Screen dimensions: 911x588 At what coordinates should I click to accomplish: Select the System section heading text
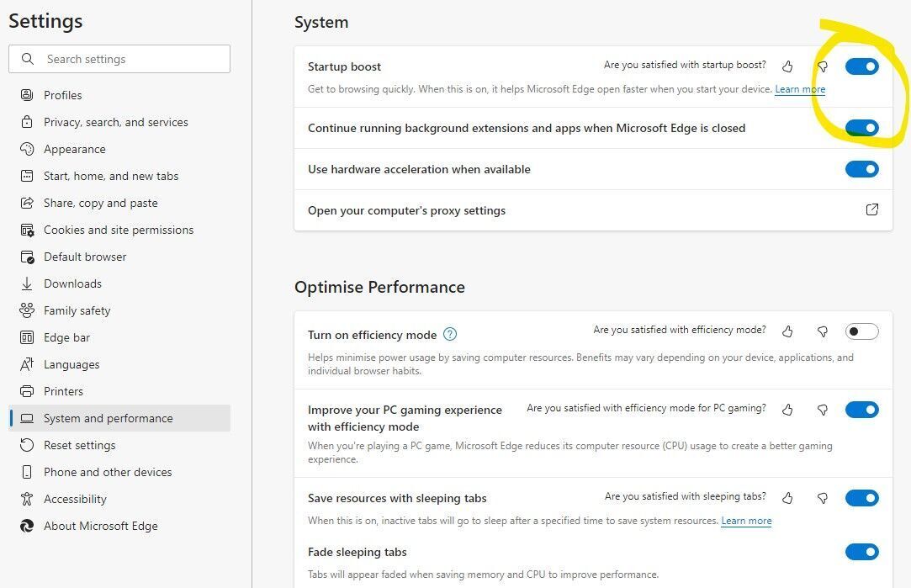(321, 22)
